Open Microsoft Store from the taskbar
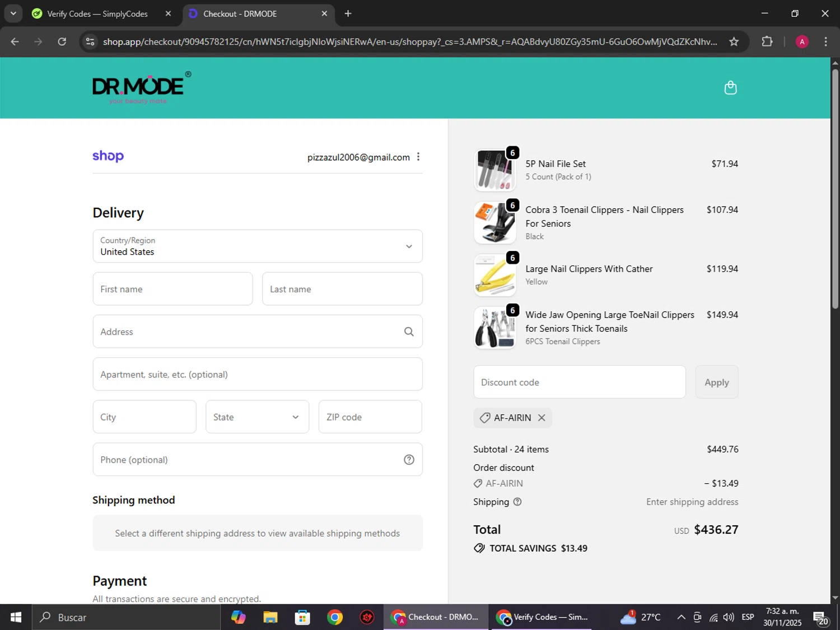Image resolution: width=840 pixels, height=630 pixels. 302,617
